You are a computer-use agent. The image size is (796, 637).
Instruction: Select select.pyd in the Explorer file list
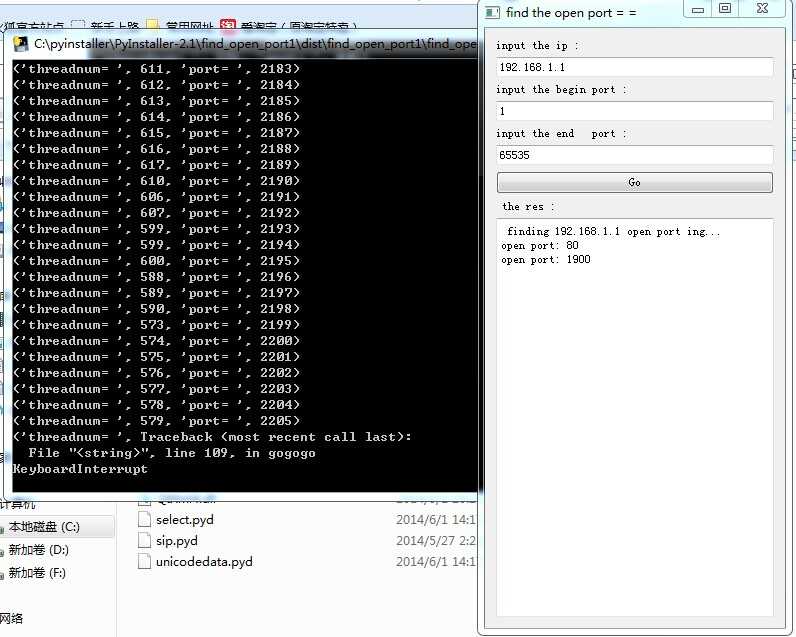[185, 520]
